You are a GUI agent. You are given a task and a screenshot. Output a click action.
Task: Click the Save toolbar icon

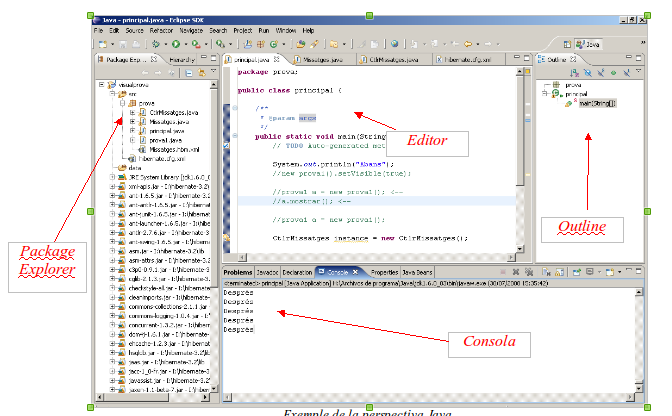pyautogui.click(x=123, y=44)
